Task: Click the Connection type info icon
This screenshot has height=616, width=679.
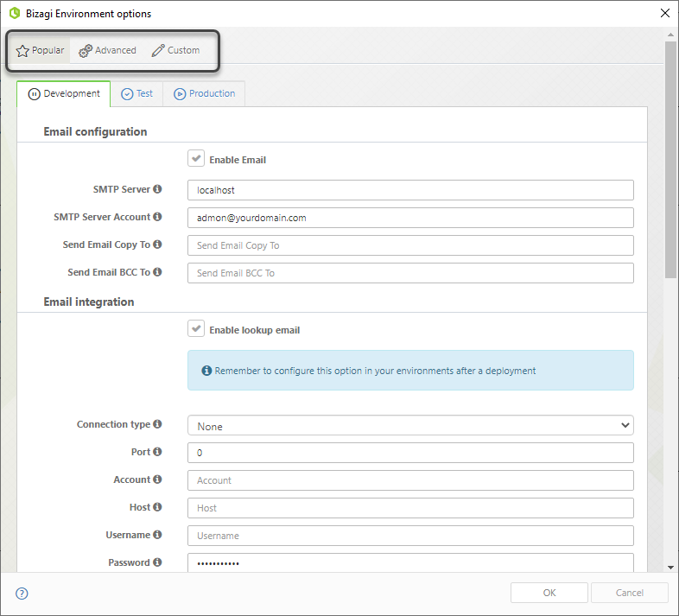Action: [157, 424]
